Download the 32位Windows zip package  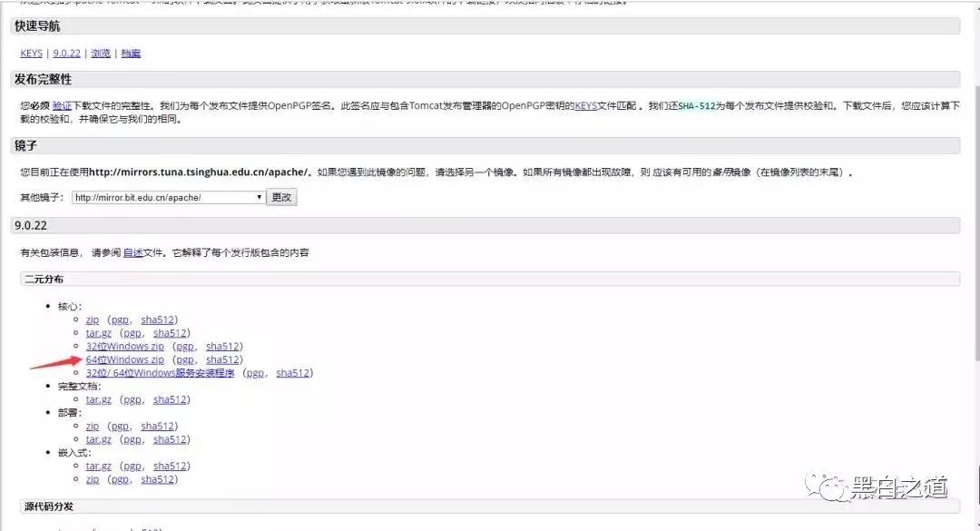pyautogui.click(x=125, y=346)
